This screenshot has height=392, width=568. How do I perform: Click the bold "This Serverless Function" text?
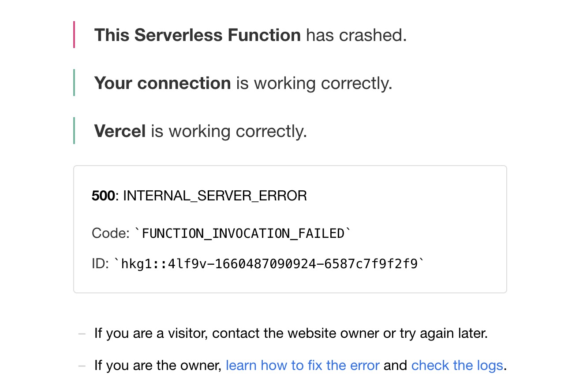pyautogui.click(x=198, y=35)
